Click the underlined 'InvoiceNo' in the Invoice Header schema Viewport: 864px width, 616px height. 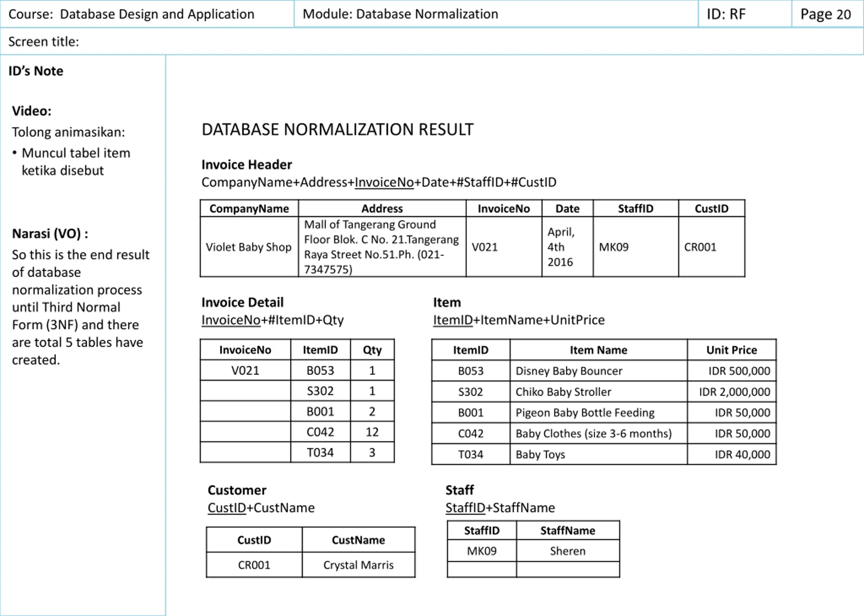click(x=384, y=183)
